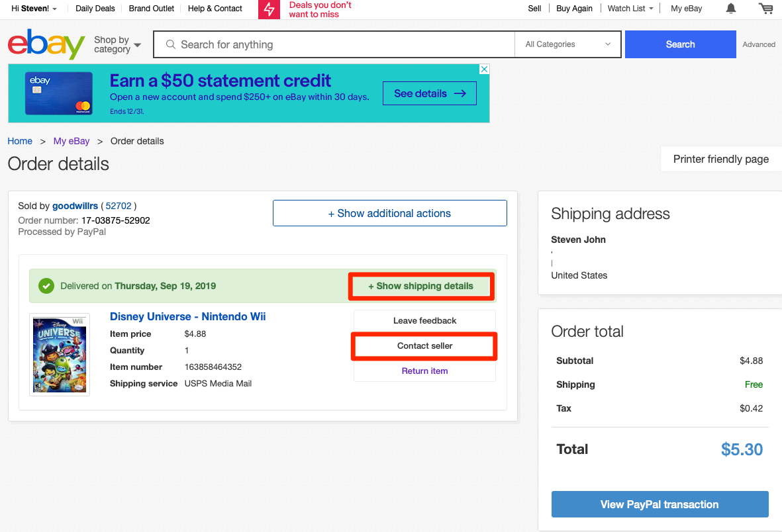This screenshot has height=532, width=782.
Task: Expand Show shipping details
Action: tap(421, 287)
